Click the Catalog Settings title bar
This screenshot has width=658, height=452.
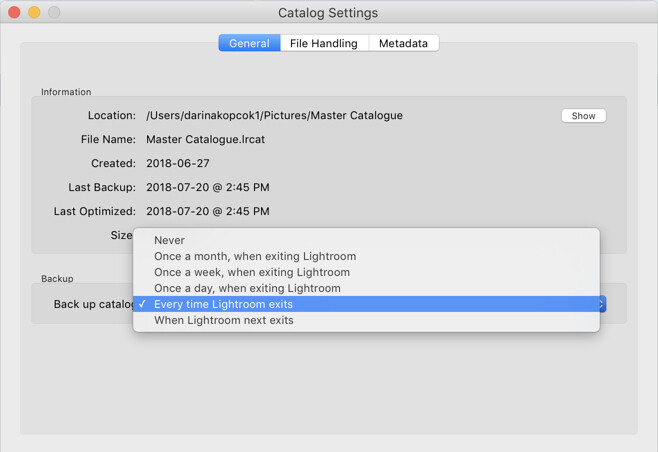pos(328,13)
